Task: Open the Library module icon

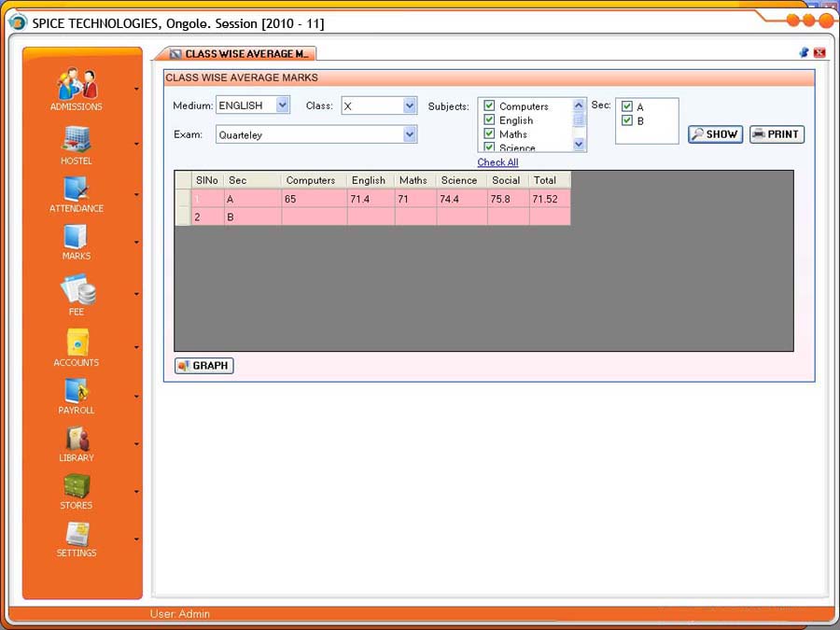Action: 77,439
